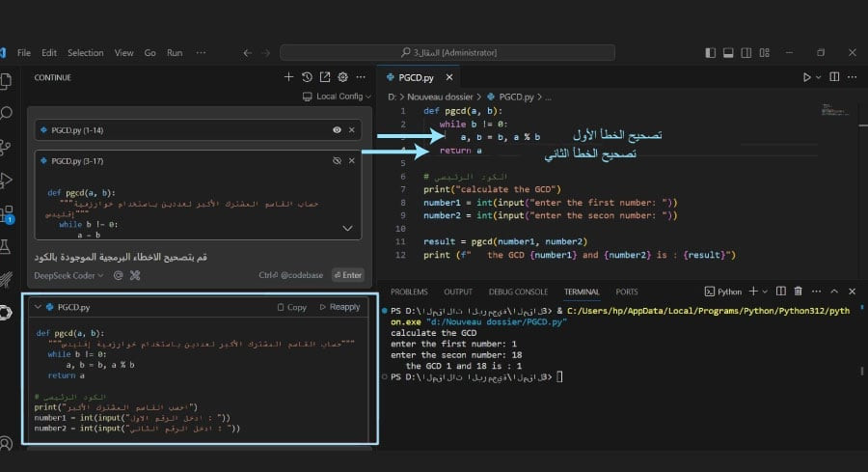Screen dimensions: 868x472
Task: Switch to the OUTPUT panel tab
Action: coord(458,292)
